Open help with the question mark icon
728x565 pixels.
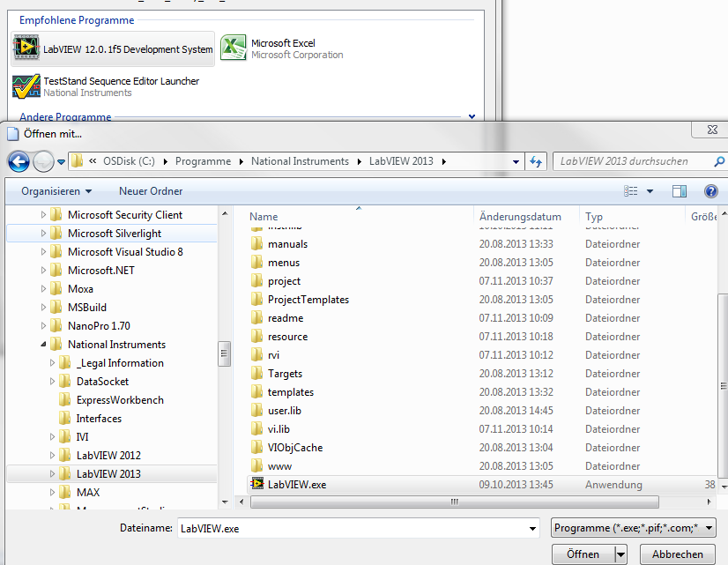click(x=711, y=191)
